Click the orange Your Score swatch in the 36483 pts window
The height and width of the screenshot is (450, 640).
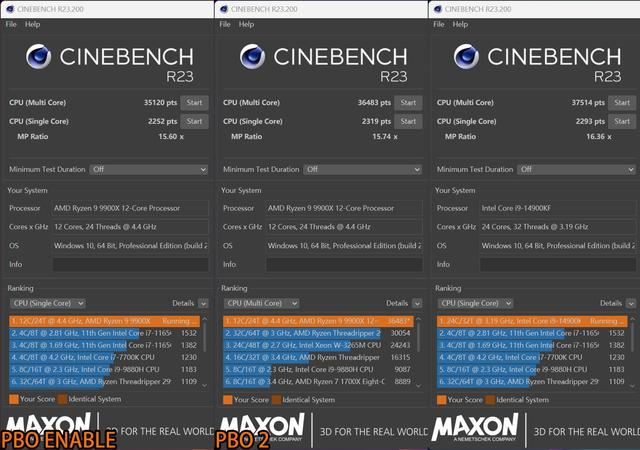(x=226, y=400)
